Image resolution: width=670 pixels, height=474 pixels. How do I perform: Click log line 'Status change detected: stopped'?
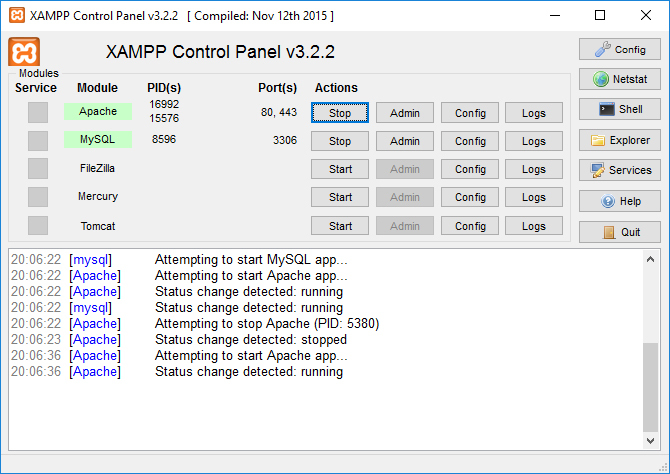tap(251, 339)
